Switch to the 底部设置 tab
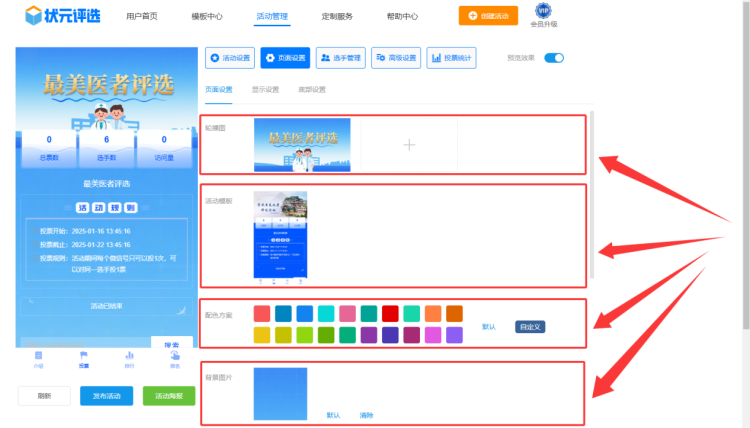The image size is (750, 428). point(312,90)
